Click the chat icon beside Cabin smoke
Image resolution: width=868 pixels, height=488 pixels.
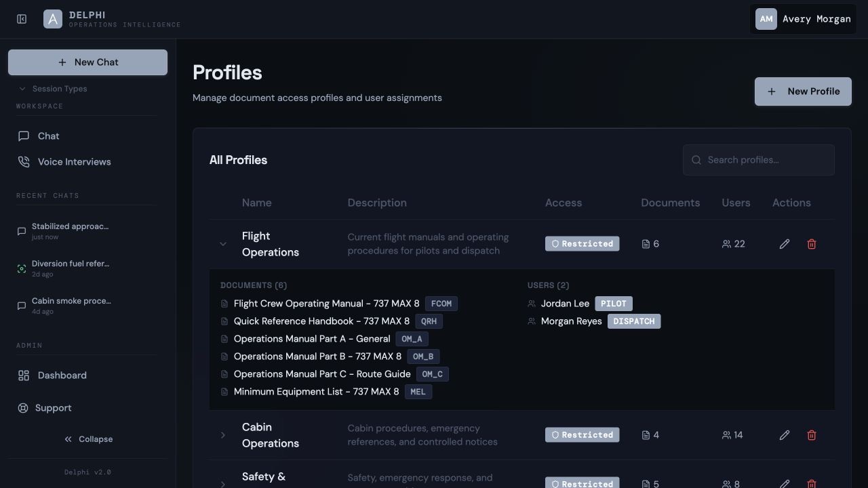22,306
